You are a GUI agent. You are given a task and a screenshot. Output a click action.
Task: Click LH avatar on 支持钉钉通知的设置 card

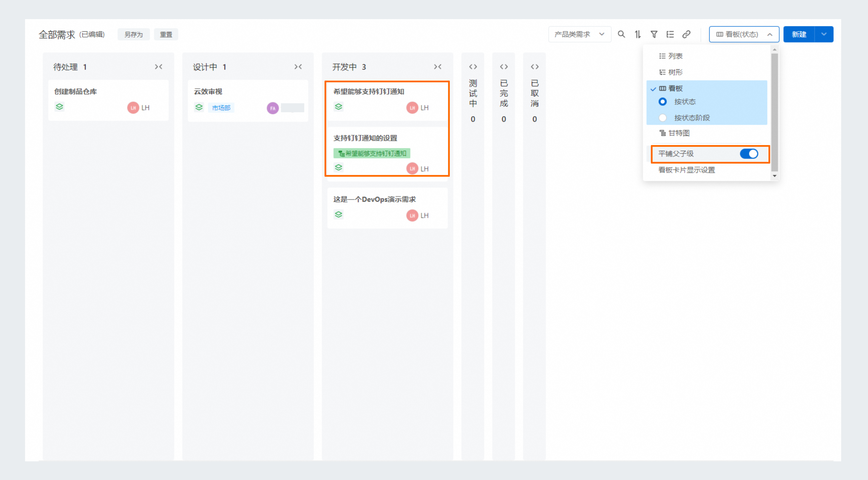(412, 168)
